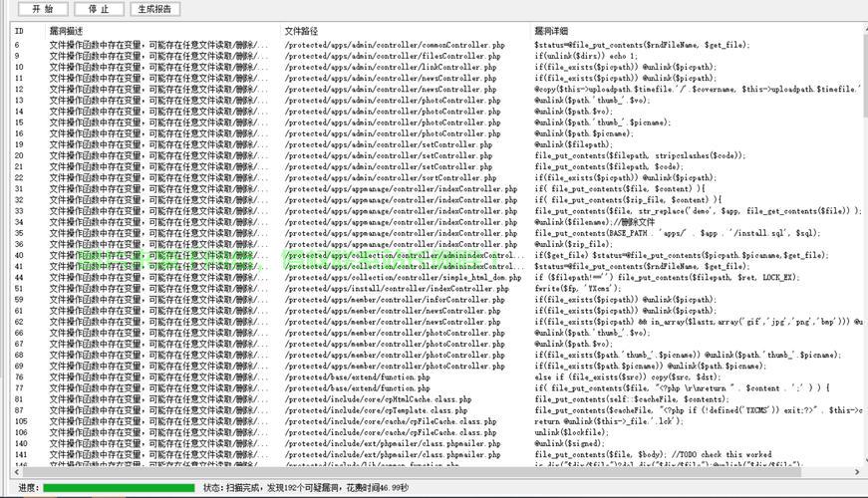
Task: Click the horizontal scrollbar thumb
Action: (412, 472)
